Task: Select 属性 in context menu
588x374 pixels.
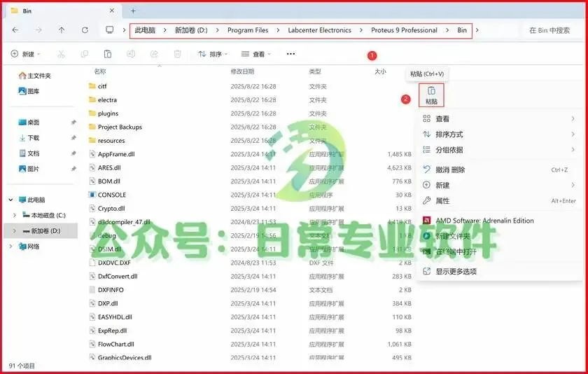Action: point(500,201)
